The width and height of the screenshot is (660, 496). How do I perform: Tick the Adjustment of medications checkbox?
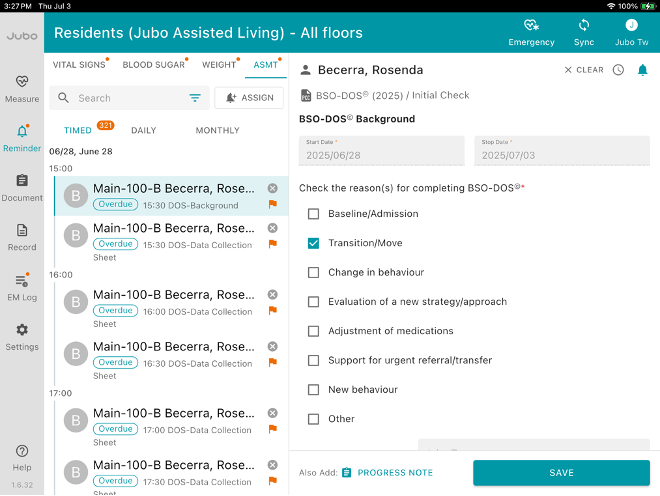(314, 331)
